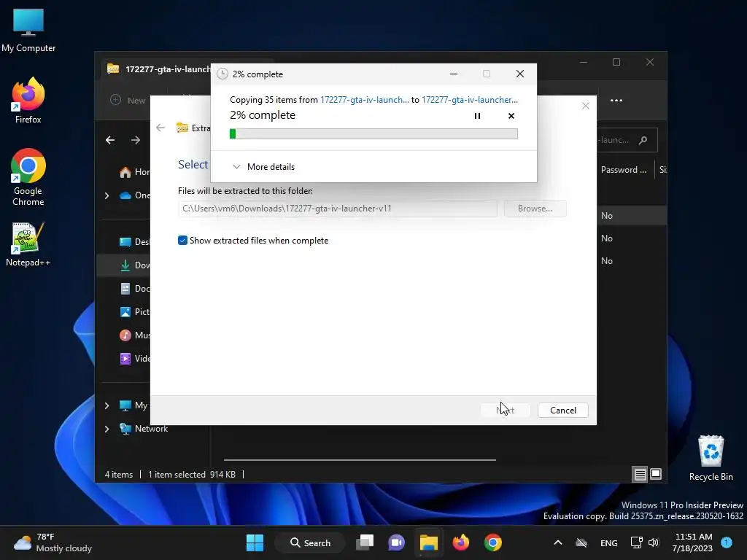Click File Explorer taskbar icon
This screenshot has height=560, width=747.
point(428,542)
